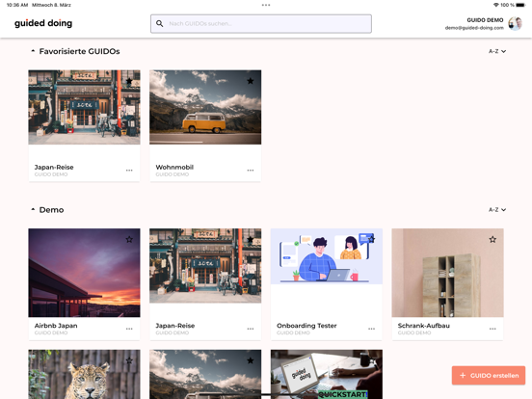Click the Airbnb Japan title

(x=56, y=326)
